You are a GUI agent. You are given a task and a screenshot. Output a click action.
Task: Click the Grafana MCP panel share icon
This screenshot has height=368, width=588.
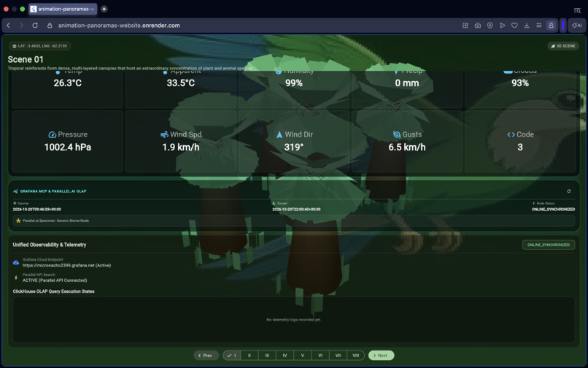point(15,191)
